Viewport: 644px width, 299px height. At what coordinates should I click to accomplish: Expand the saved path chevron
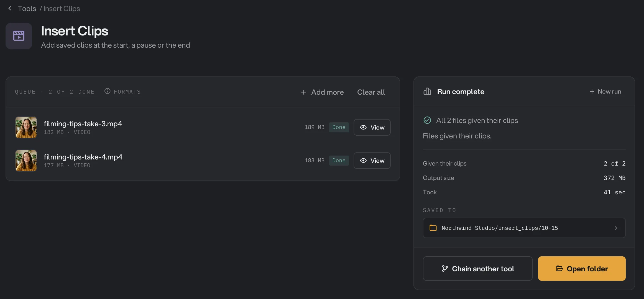coord(616,228)
